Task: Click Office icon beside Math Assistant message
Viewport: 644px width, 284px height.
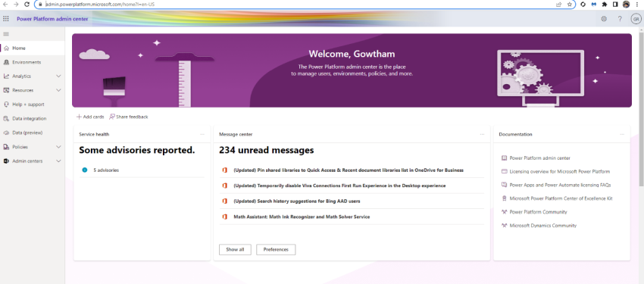Action: [x=225, y=217]
